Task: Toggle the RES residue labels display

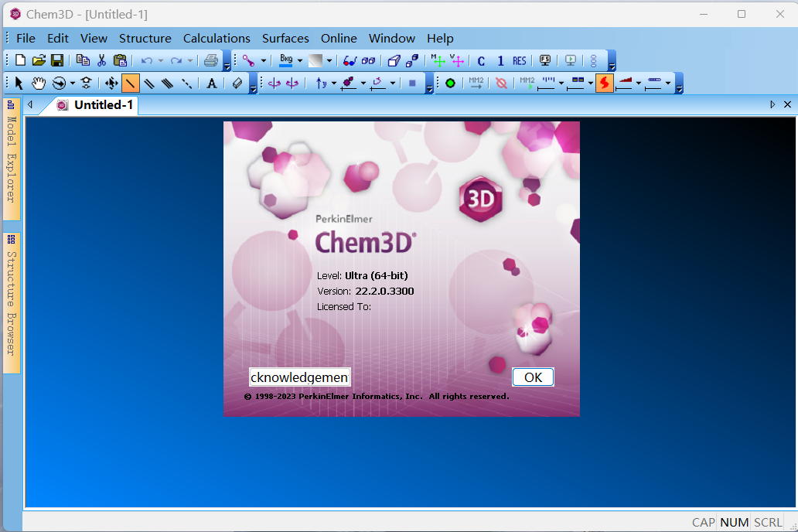Action: (519, 60)
